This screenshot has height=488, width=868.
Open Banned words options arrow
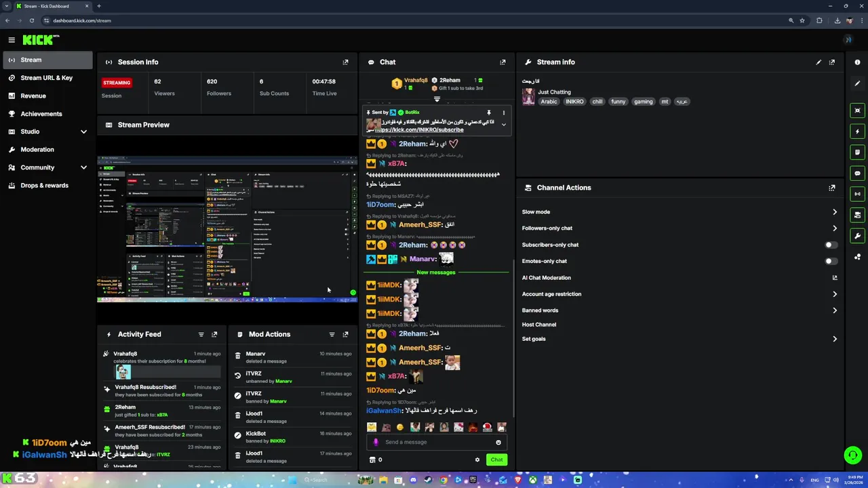tap(835, 310)
